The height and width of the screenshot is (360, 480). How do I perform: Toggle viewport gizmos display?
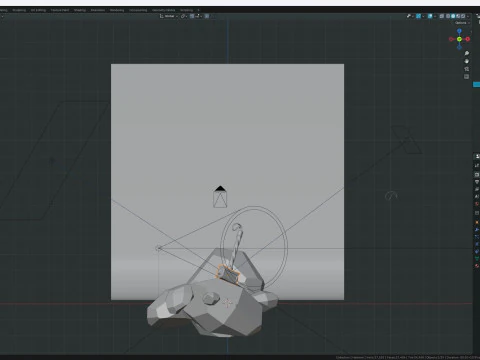[x=418, y=16]
